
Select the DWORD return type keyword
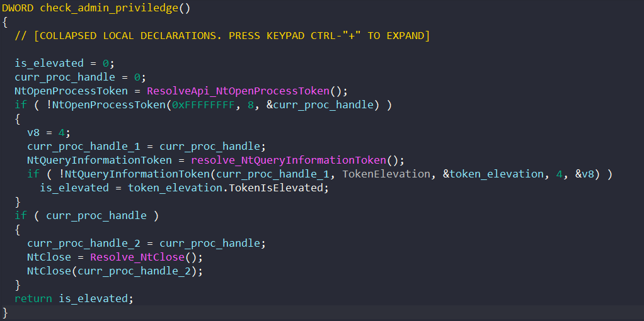18,8
